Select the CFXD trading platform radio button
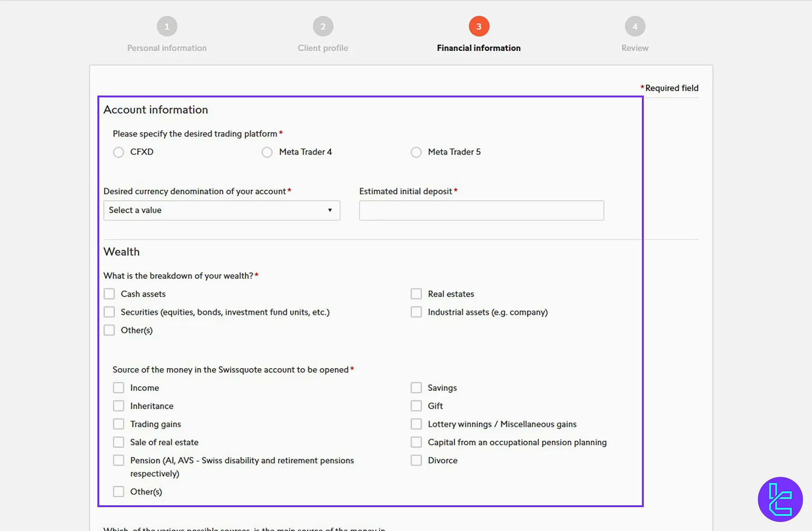The width and height of the screenshot is (812, 531). click(119, 152)
